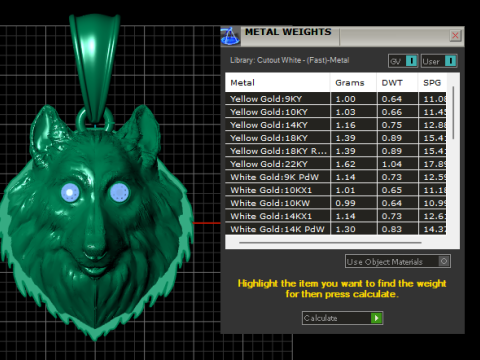Select the Yellow Gold:9KY row
This screenshot has width=480, height=360.
[x=336, y=99]
